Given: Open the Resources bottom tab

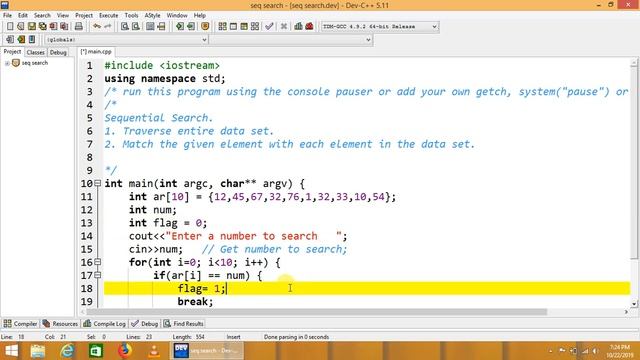Looking at the screenshot, I should pyautogui.click(x=60, y=324).
